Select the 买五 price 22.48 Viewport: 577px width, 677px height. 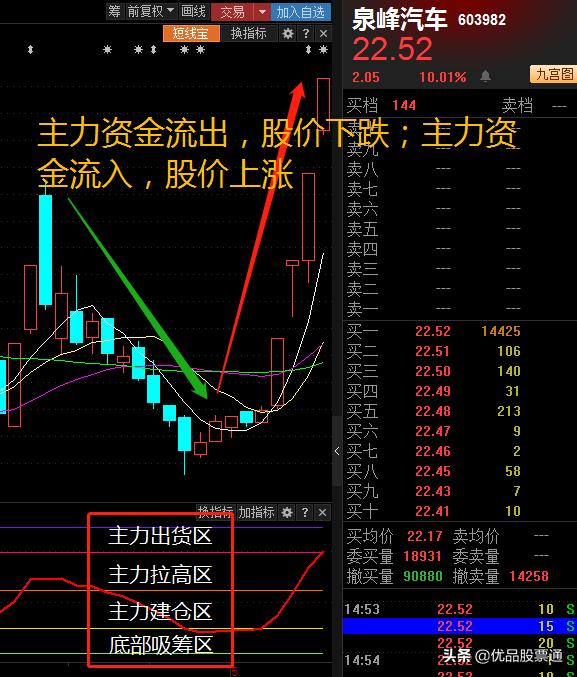tap(433, 411)
